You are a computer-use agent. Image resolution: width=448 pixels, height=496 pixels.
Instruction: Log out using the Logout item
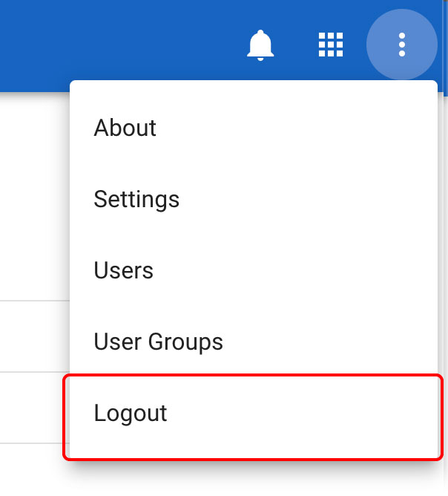coord(252,414)
